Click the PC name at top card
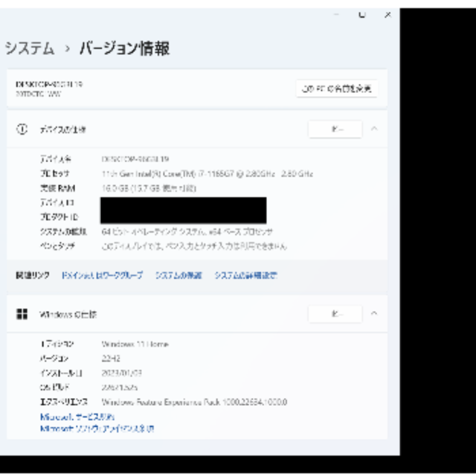476x476 pixels. pos(49,84)
